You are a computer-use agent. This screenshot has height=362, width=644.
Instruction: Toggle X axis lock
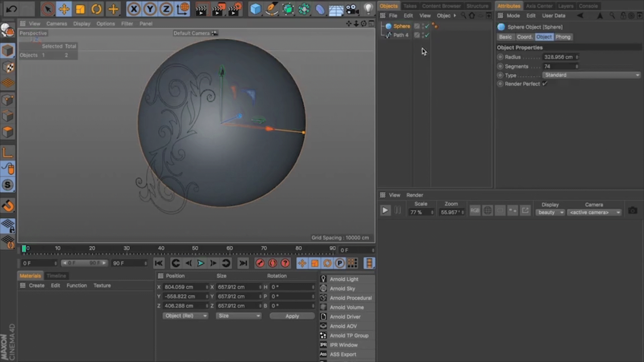[x=134, y=9]
